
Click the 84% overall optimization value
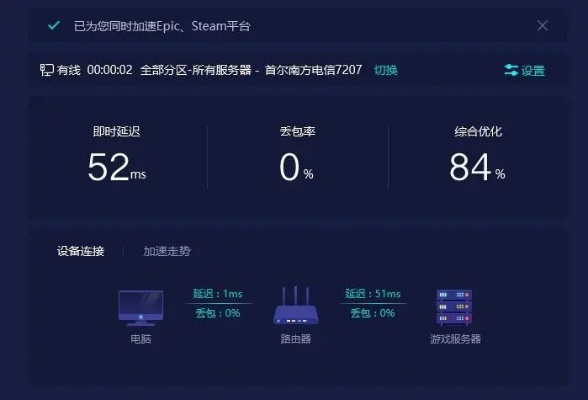point(477,167)
